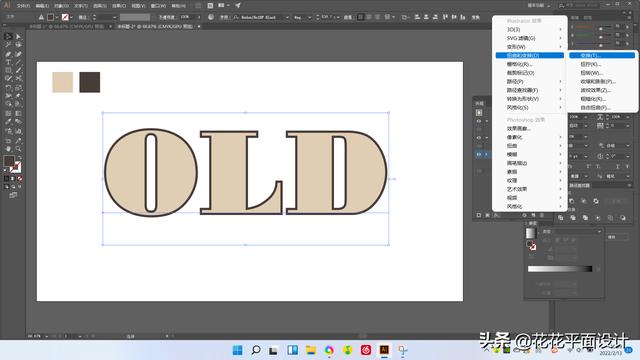Open the 效果(C) menu in menu bar
Image resolution: width=640 pixels, height=360 pixels.
pos(119,6)
